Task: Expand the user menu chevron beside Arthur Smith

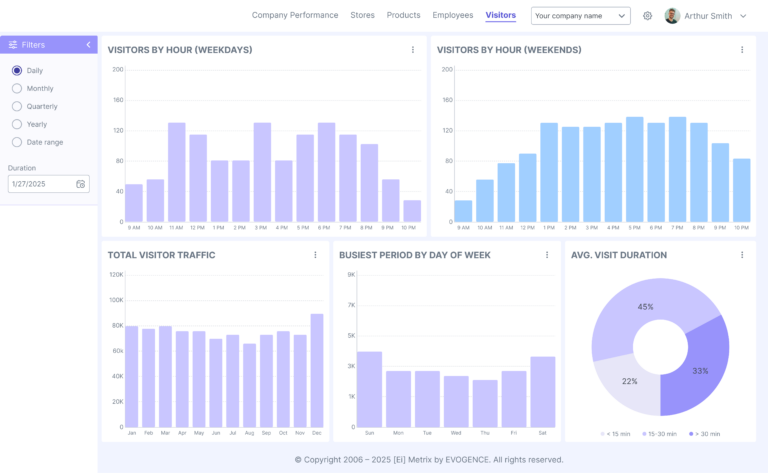Action: [743, 16]
